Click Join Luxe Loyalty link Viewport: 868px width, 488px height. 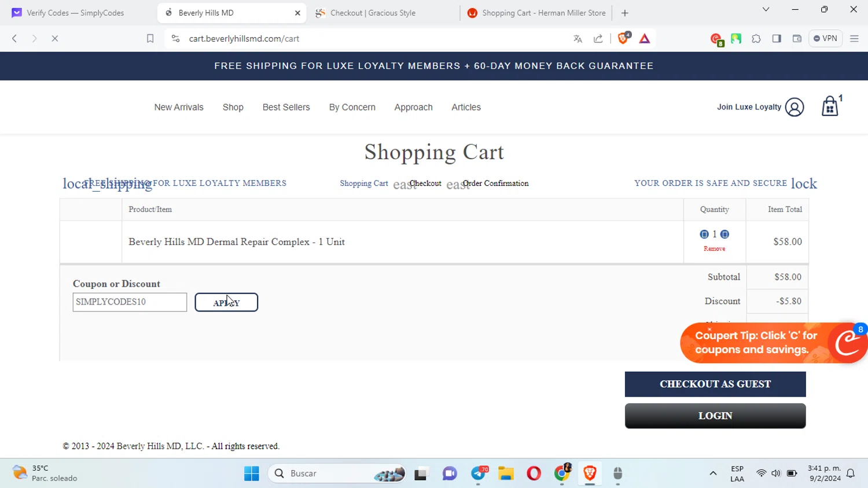point(749,107)
